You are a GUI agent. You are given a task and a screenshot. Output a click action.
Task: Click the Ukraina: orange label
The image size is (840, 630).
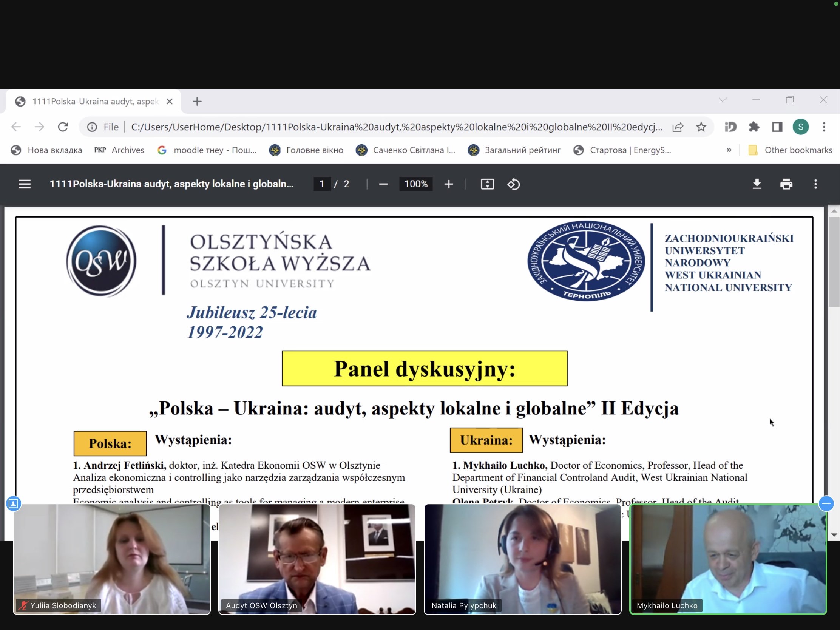tap(486, 440)
